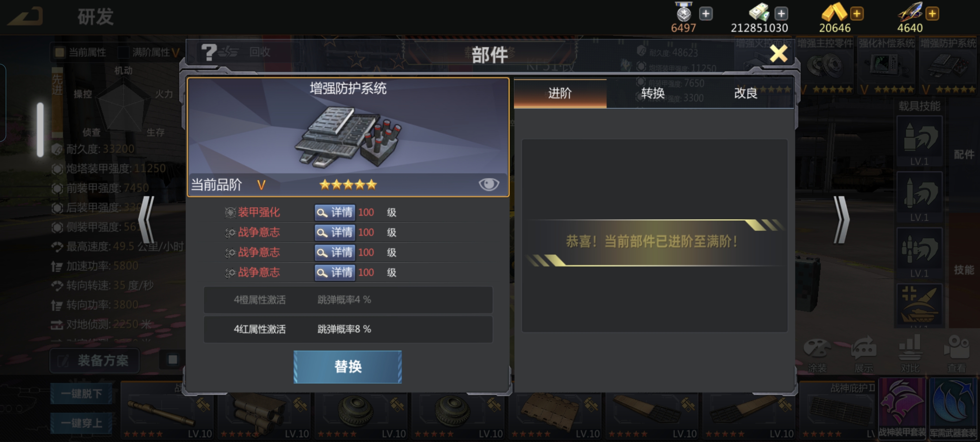The image size is (980, 442).
Task: Switch to the 改良 tab
Action: (x=745, y=93)
